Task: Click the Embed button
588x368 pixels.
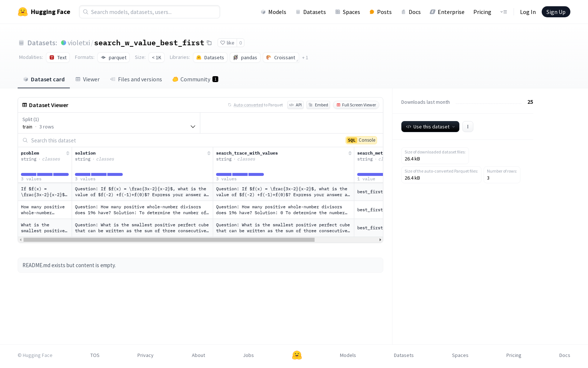Action: coord(318,105)
